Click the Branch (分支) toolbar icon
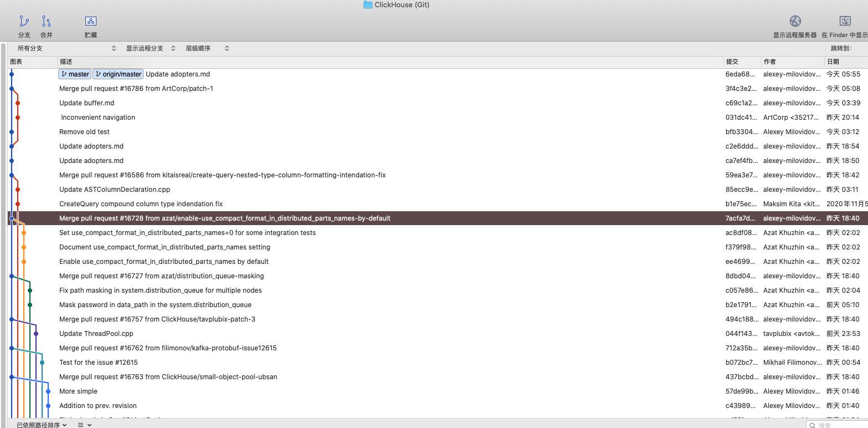Screen dimensions: 868x428 point(24,22)
